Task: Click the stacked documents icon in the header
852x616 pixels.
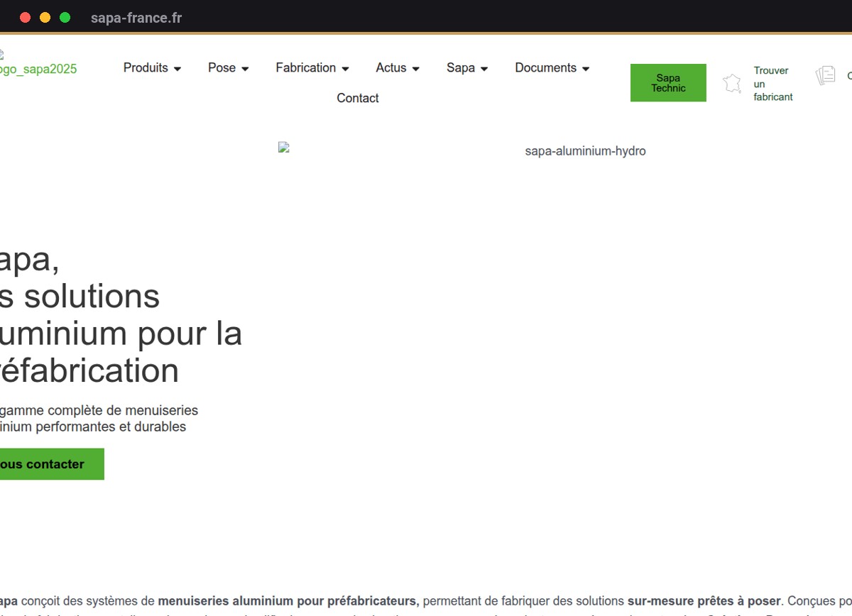Action: point(825,75)
